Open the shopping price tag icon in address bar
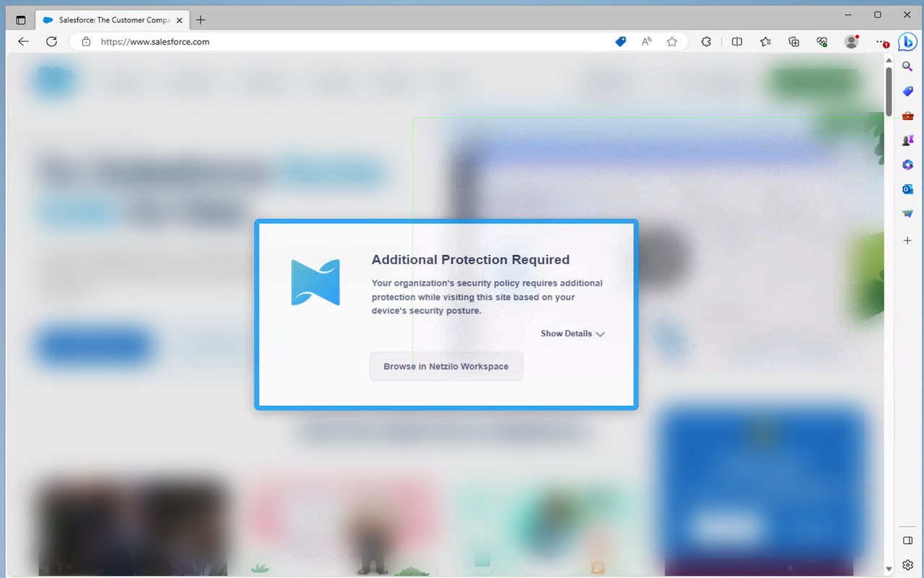Viewport: 924px width, 578px height. (x=620, y=42)
